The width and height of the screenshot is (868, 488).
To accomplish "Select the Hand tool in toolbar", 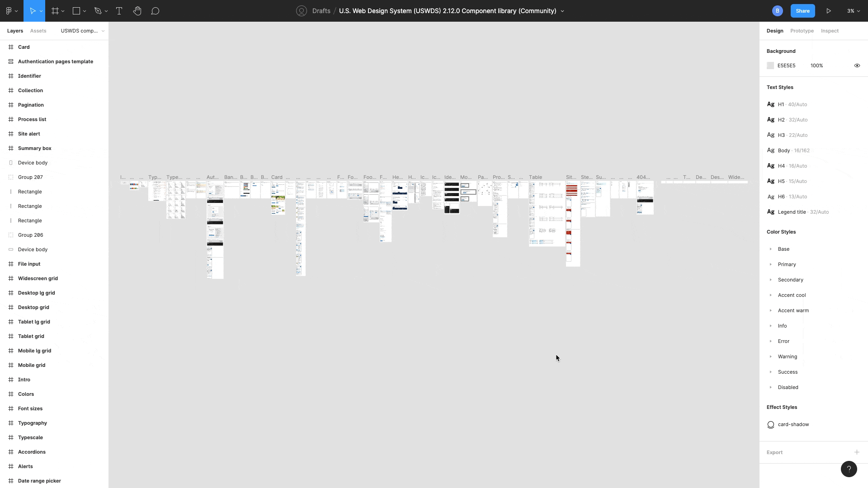I will [x=138, y=11].
